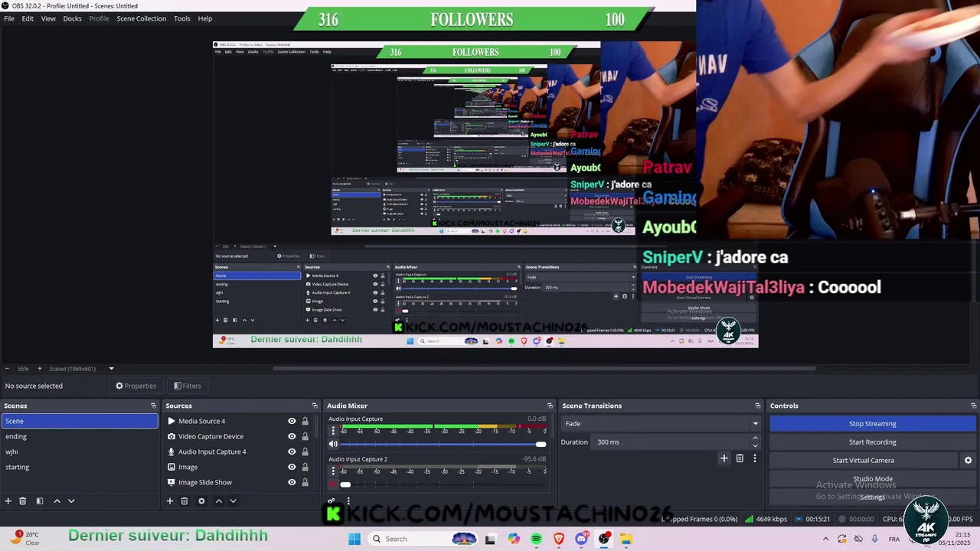Toggle lock on Video Capture Device
Viewport: 980px width, 551px height.
[305, 436]
